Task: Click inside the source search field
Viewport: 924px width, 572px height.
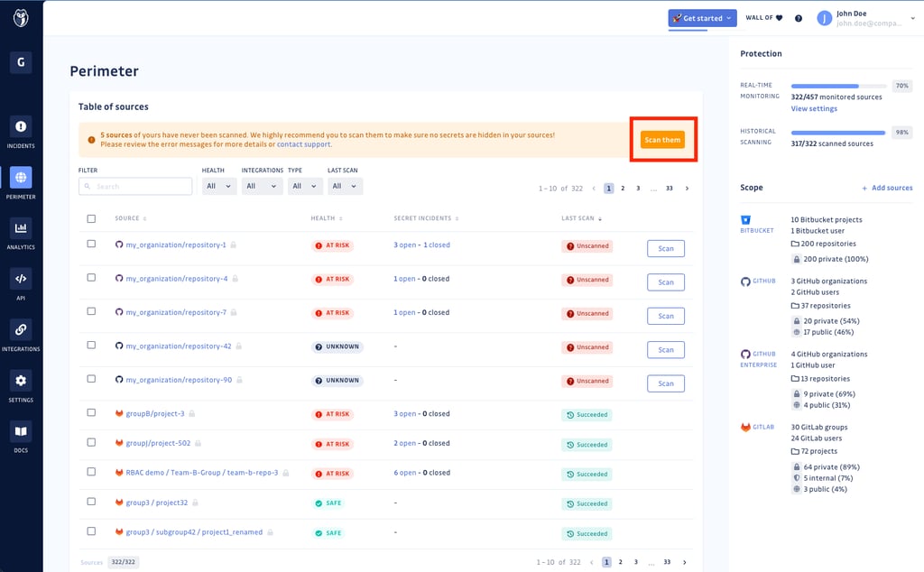Action: [x=135, y=185]
